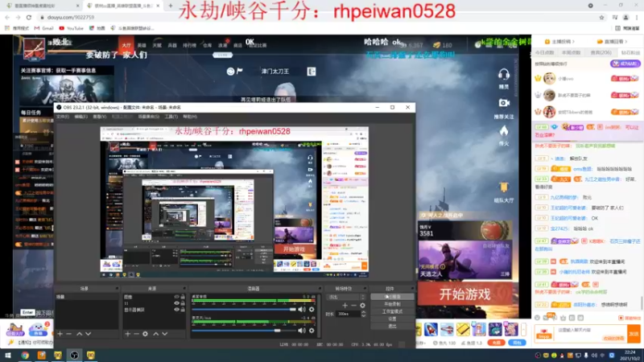Expand more gifts arrow in gift bar

[x=523, y=329]
